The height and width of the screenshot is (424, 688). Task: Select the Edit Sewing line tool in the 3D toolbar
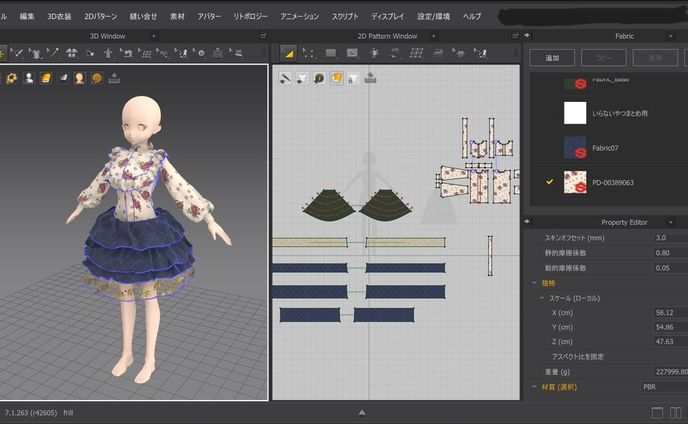coord(18,53)
